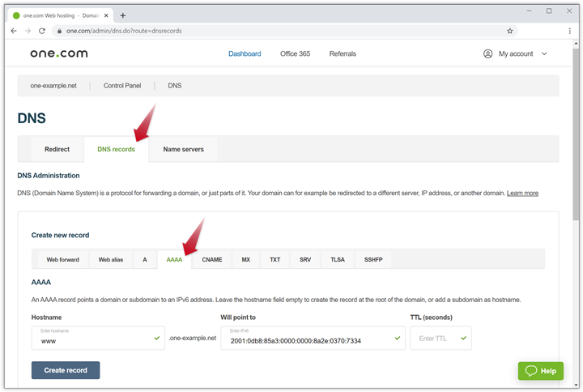Switch to the Name servers tab

(183, 149)
